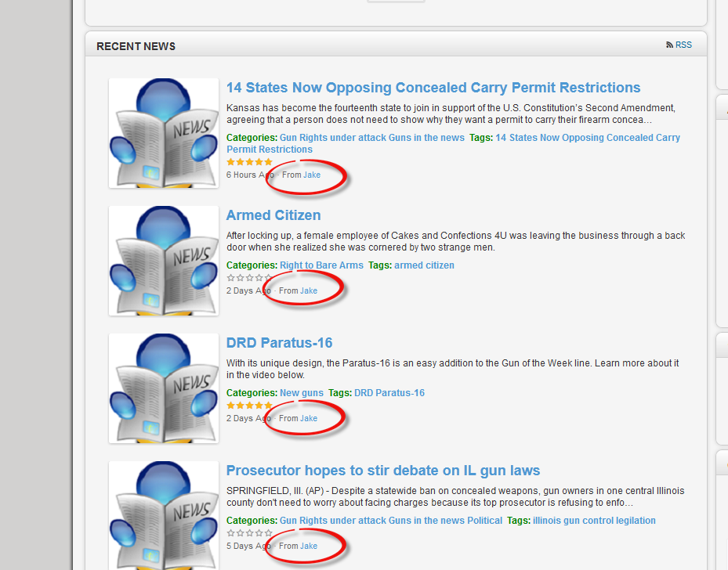Rate the Prosecutor article with stars
This screenshot has height=570, width=728.
[249, 533]
